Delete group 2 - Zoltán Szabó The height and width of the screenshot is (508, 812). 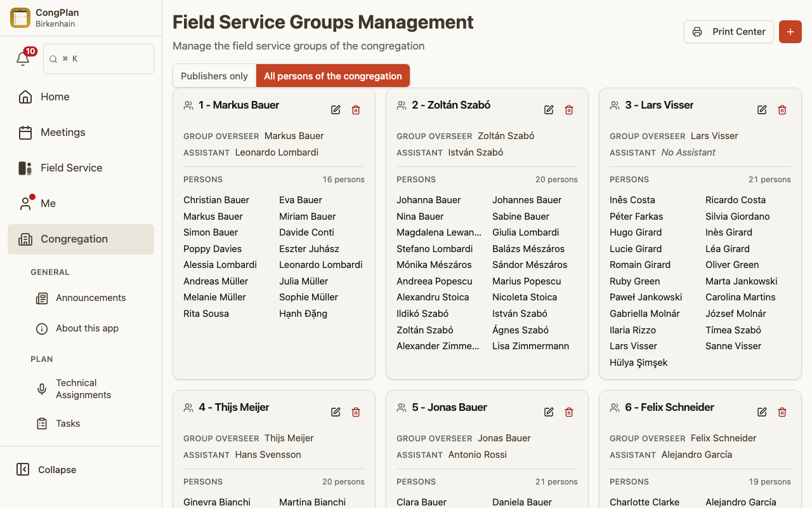point(569,110)
